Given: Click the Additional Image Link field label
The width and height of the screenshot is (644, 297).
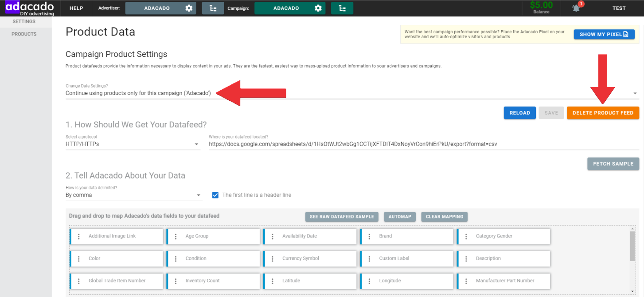Looking at the screenshot, I should (112, 236).
